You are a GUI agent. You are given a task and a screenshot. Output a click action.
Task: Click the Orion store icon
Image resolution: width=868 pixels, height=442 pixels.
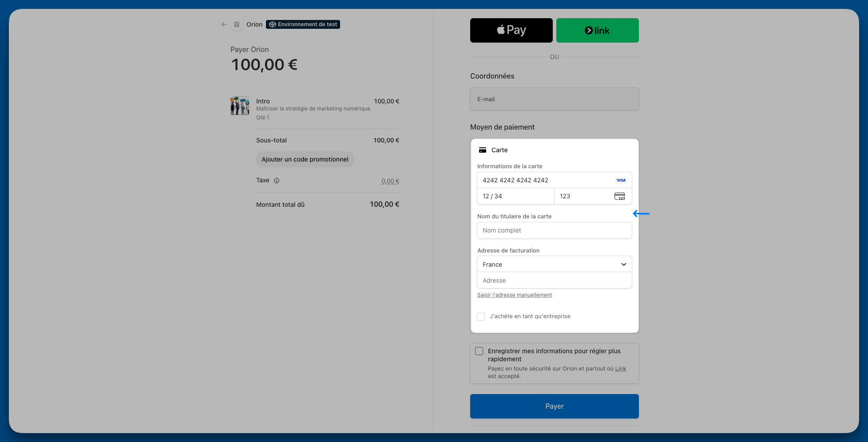point(237,24)
